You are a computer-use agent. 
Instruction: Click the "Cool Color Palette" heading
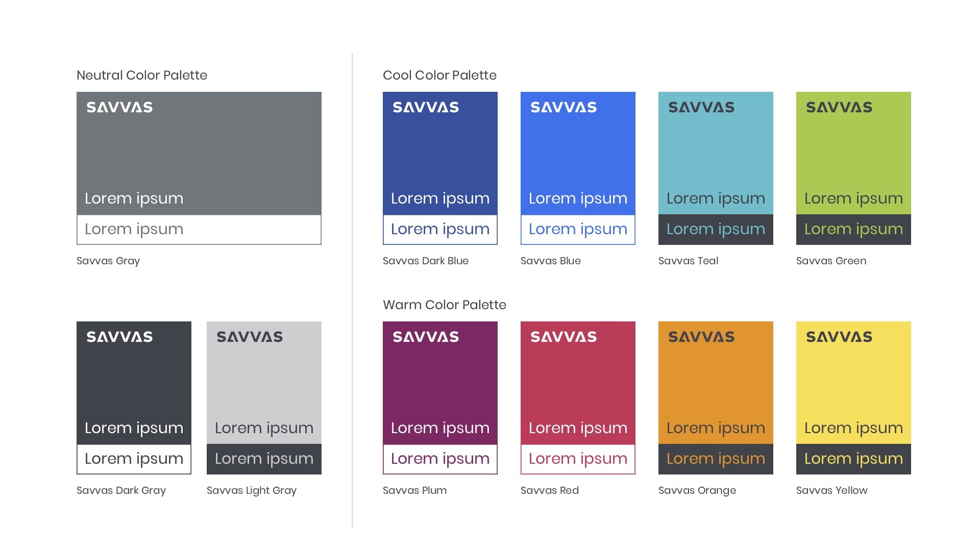click(x=439, y=76)
